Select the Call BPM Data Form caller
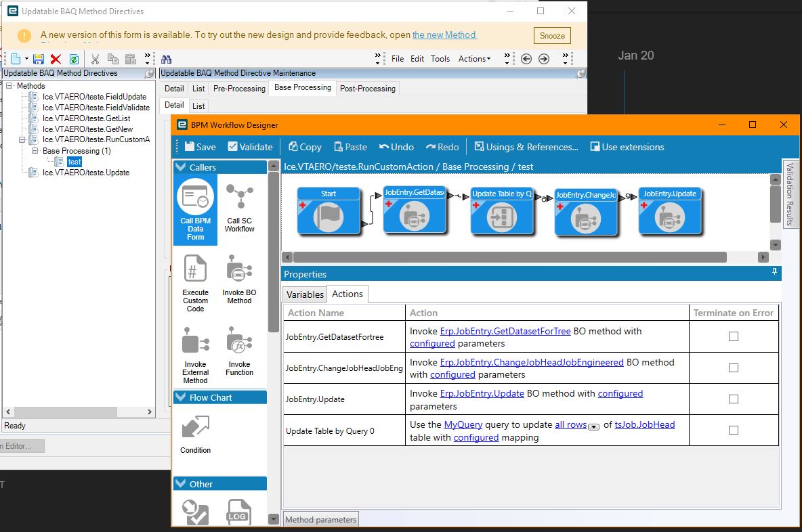802x532 pixels. pos(195,210)
